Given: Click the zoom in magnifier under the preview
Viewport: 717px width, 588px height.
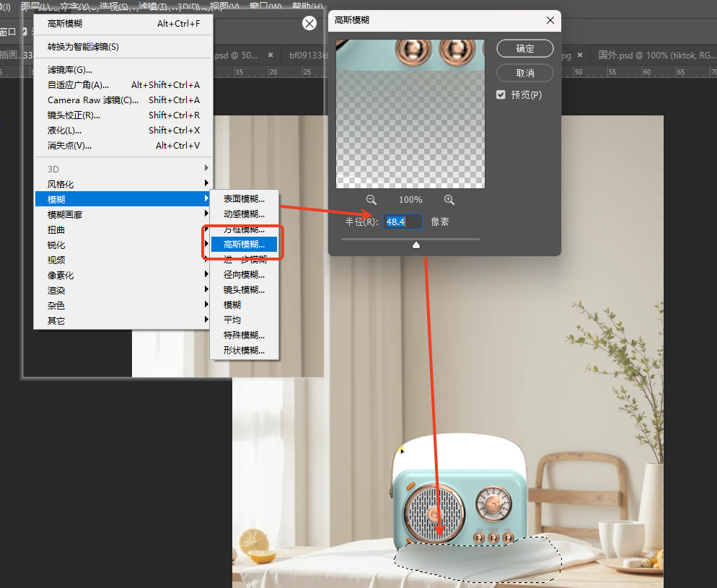Looking at the screenshot, I should click(449, 200).
